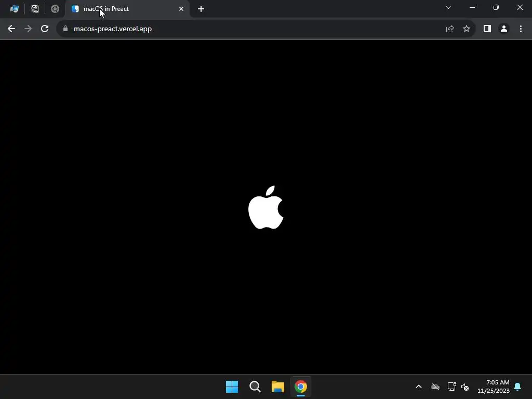Restore down the Chrome window
Screen dimensions: 532x399
point(496,7)
